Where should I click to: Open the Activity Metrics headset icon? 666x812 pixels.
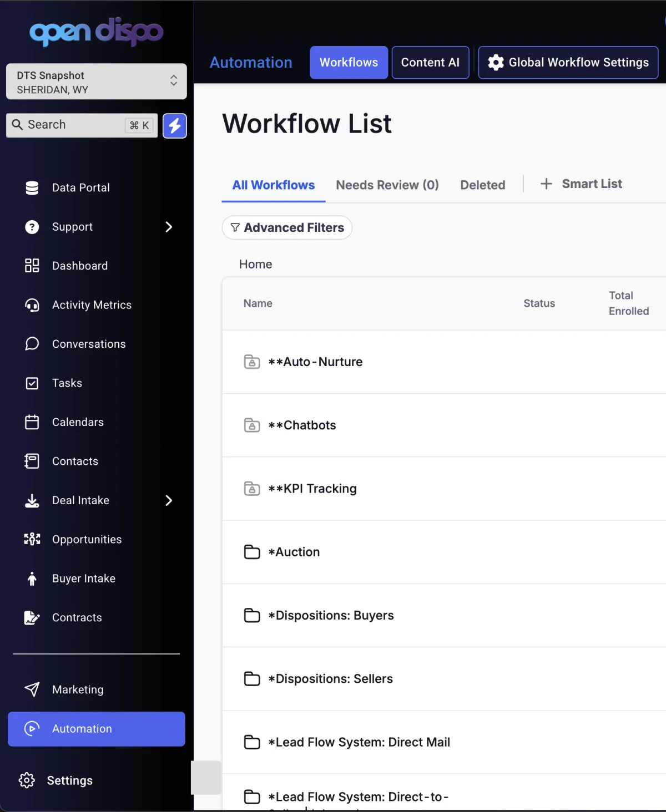coord(32,305)
